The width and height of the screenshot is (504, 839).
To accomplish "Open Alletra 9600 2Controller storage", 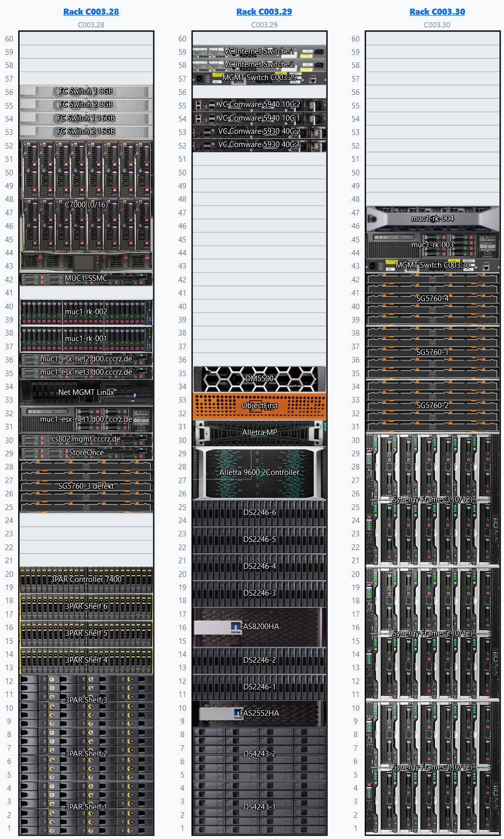I will coord(259,473).
